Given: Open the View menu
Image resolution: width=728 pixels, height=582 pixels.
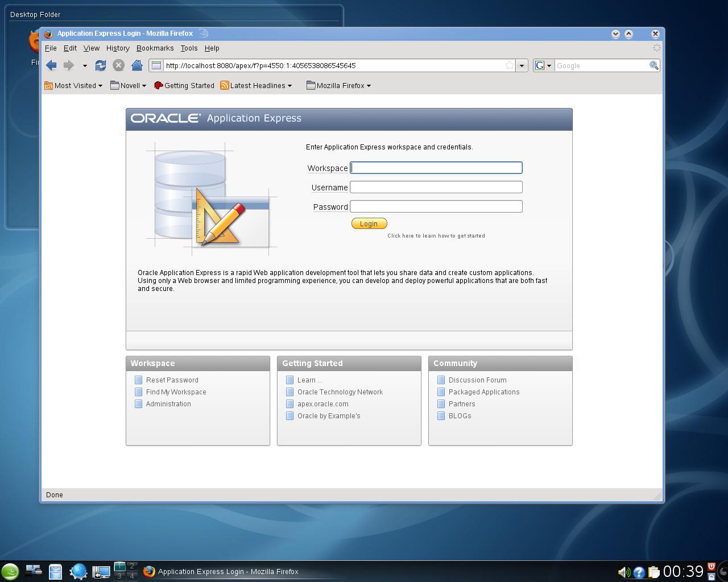Looking at the screenshot, I should coord(91,48).
